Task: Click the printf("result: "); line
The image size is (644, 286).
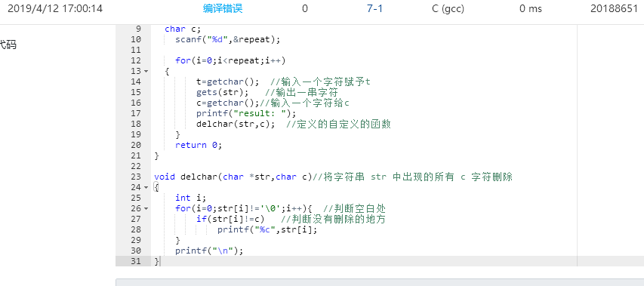Action: tap(246, 113)
